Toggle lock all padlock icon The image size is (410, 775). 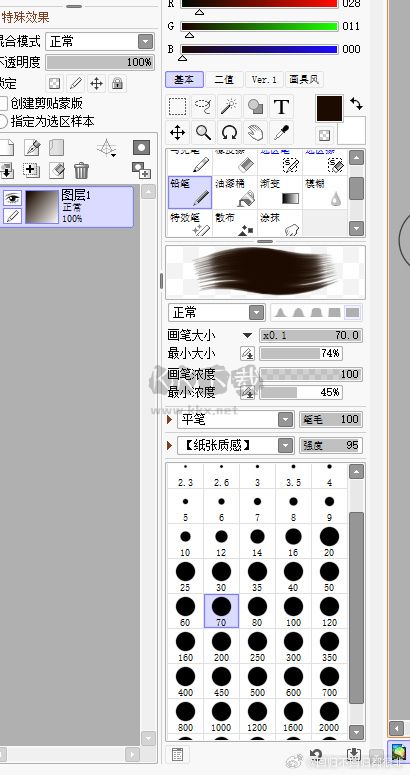click(117, 83)
